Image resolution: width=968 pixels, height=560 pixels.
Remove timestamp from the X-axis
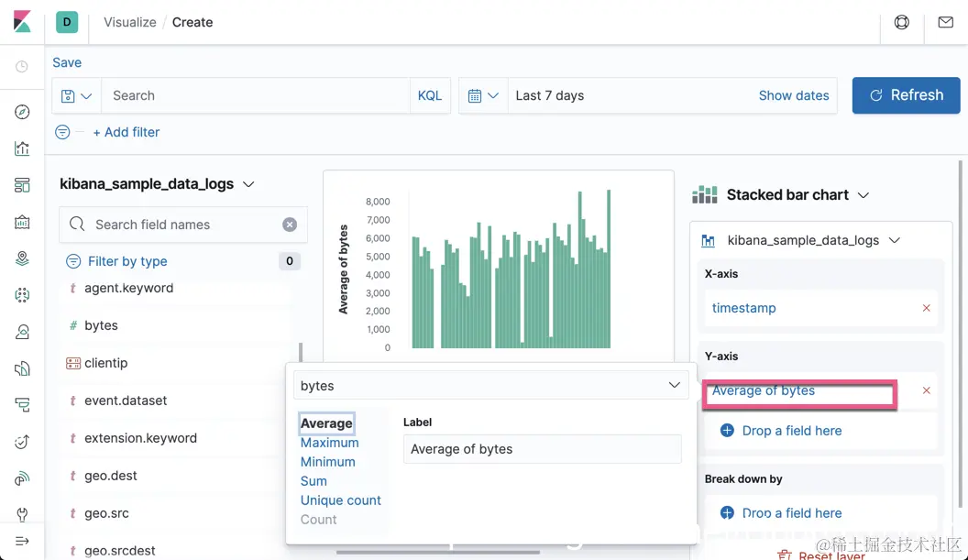[x=926, y=308]
